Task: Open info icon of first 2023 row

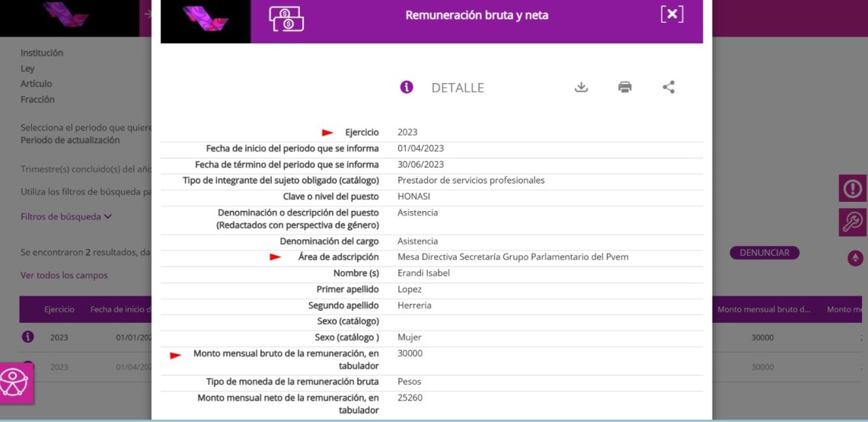Action: tap(28, 337)
